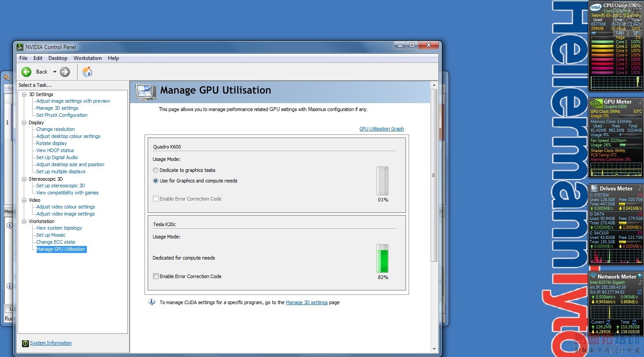Open the Edit menu
The image size is (644, 357).
38,58
